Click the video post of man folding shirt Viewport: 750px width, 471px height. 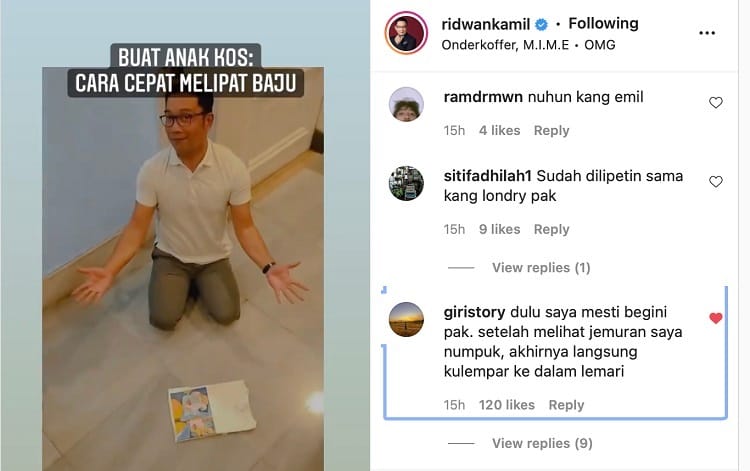tap(183, 269)
